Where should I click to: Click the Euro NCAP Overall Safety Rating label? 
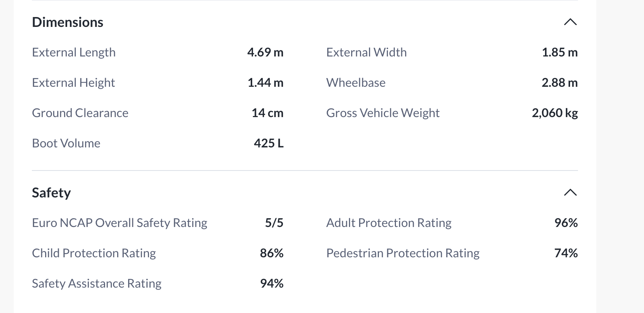coord(119,223)
